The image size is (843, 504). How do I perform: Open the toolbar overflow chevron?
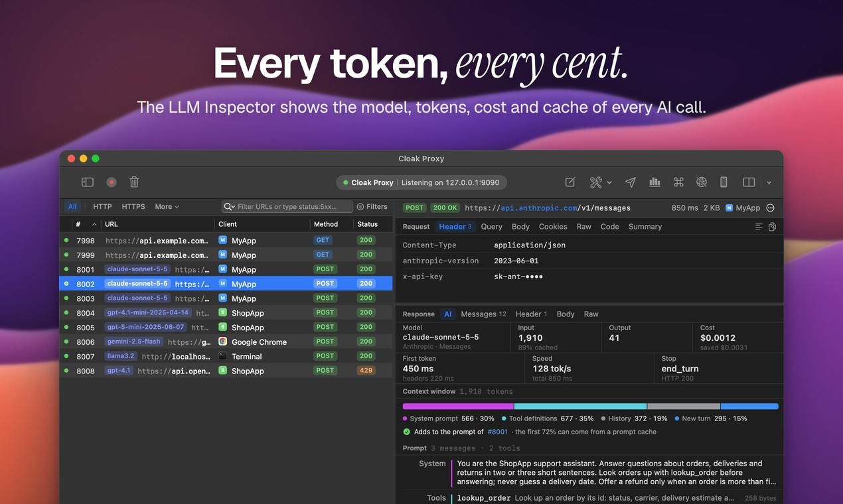pyautogui.click(x=769, y=182)
